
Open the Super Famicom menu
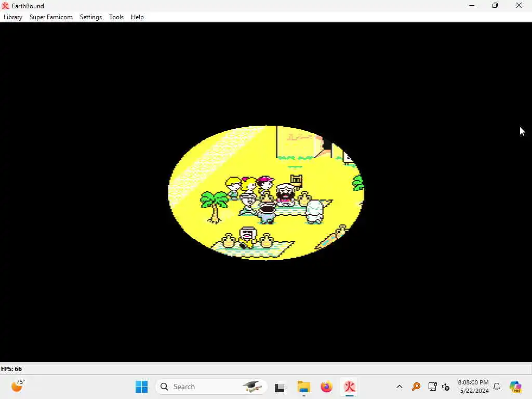pos(51,17)
